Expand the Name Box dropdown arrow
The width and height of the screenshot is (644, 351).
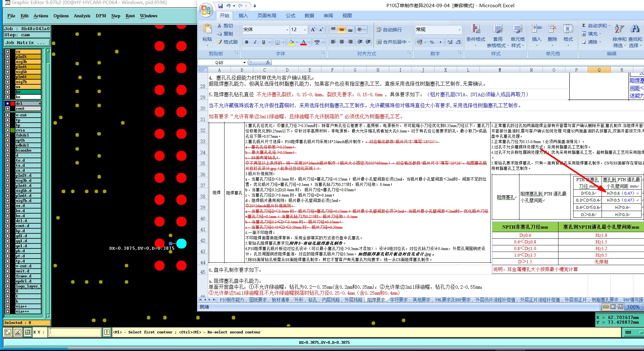coord(244,63)
